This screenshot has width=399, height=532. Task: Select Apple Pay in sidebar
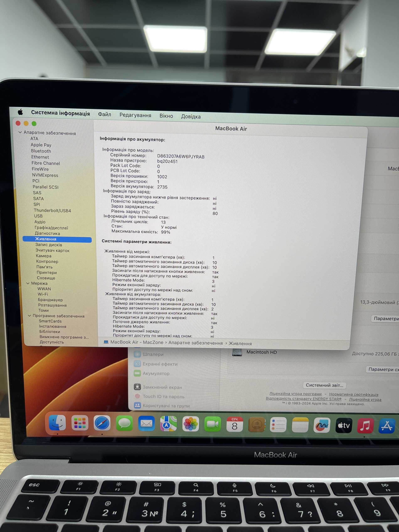pyautogui.click(x=41, y=145)
